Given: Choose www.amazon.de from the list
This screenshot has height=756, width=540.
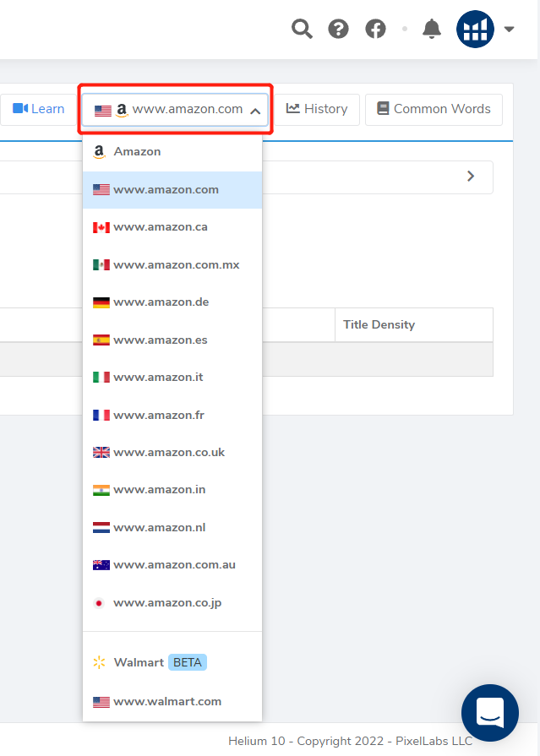Looking at the screenshot, I should pos(161,302).
